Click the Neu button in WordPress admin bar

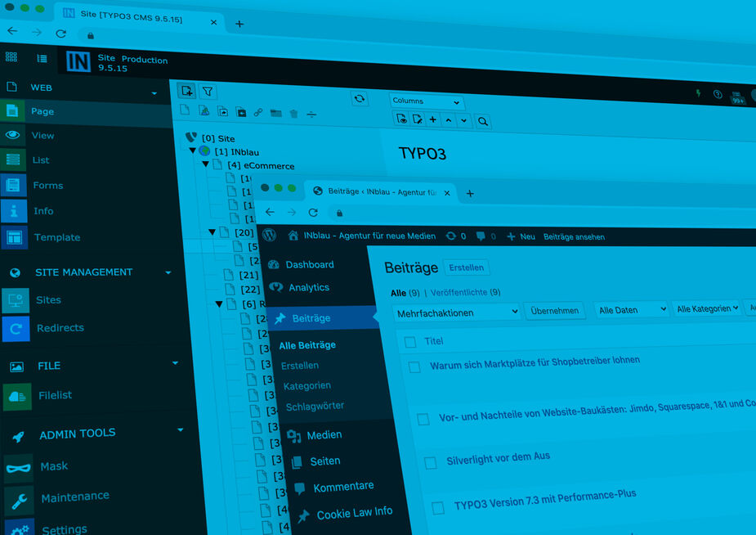click(x=521, y=236)
